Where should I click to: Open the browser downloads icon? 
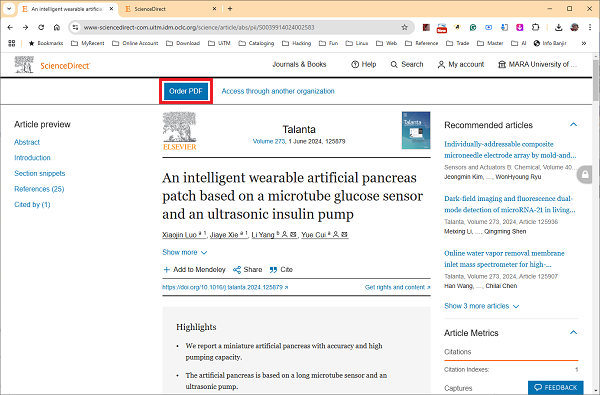click(558, 27)
